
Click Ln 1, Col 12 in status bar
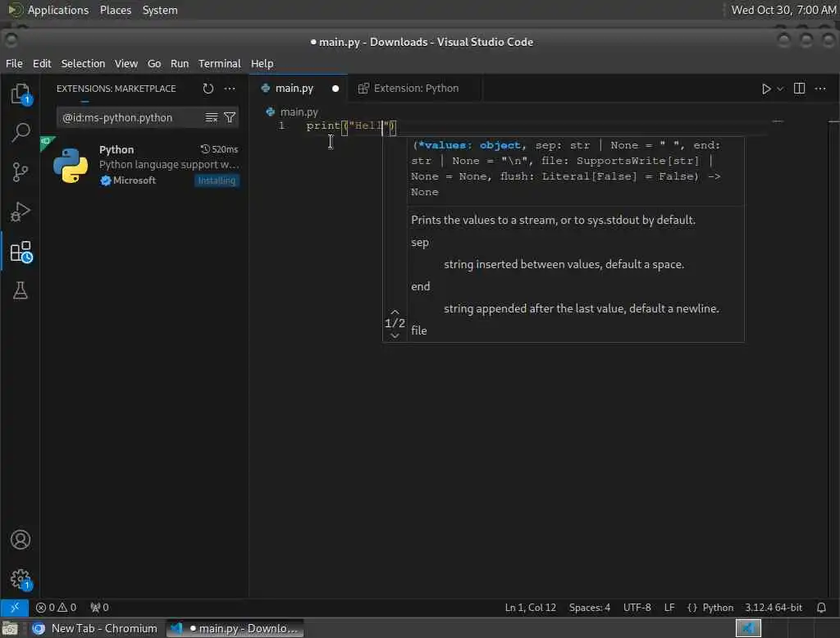point(531,608)
